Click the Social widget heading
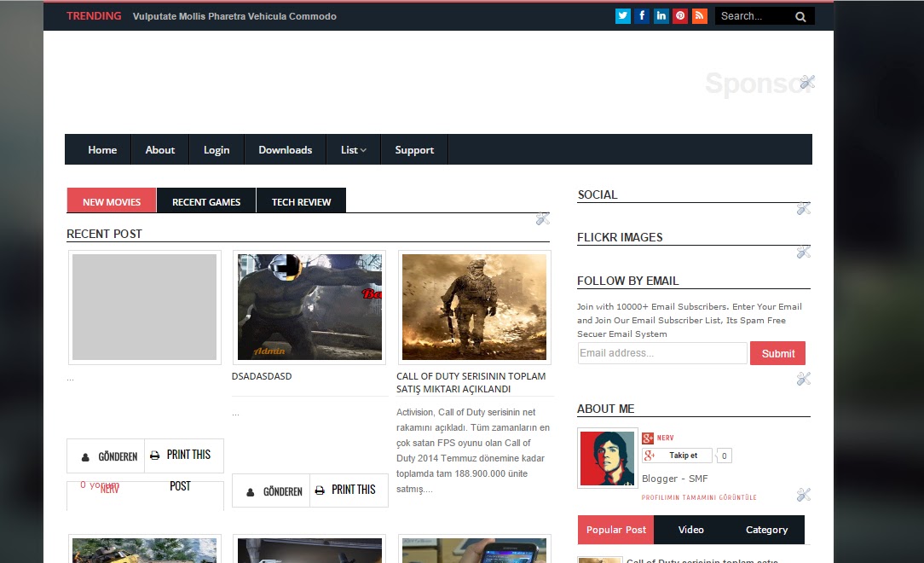This screenshot has height=563, width=924. (598, 195)
